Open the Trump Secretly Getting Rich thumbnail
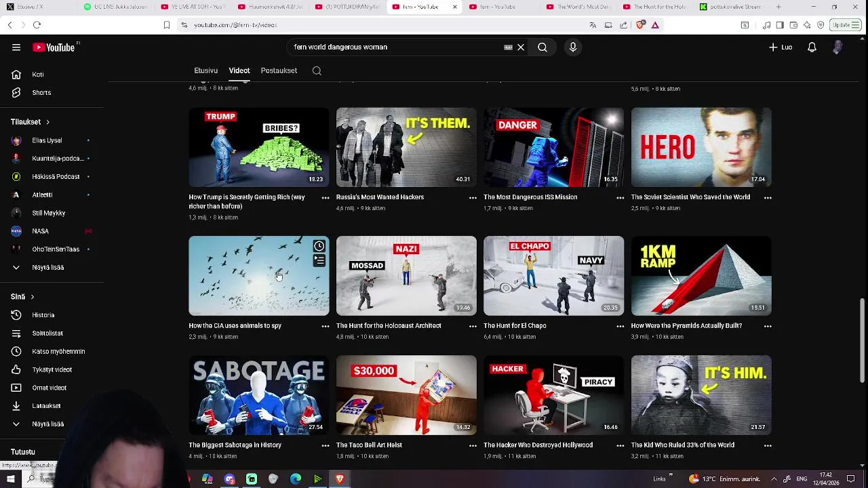The image size is (868, 488). tap(258, 147)
